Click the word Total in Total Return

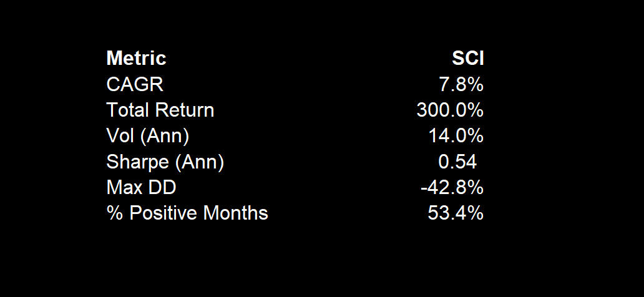(128, 110)
